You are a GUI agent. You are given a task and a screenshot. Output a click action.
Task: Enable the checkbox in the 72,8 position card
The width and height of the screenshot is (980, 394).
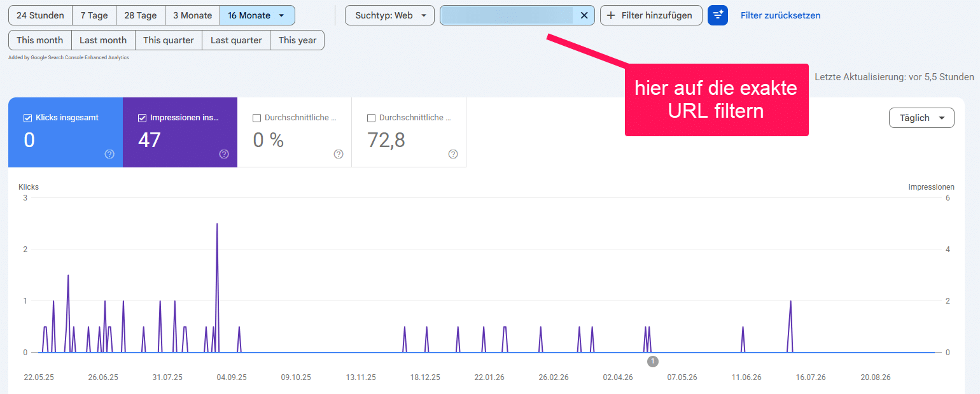click(371, 118)
